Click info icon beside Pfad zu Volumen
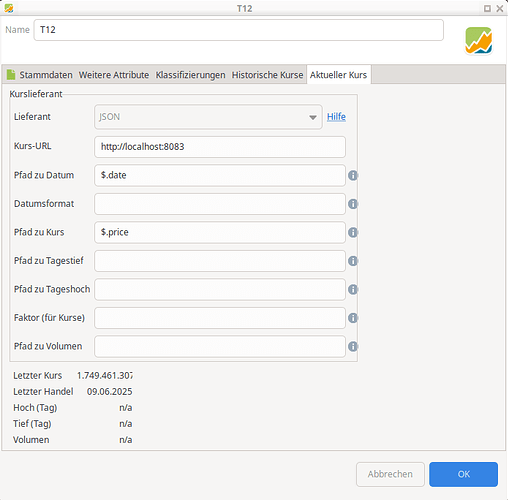508x500 pixels. point(353,347)
